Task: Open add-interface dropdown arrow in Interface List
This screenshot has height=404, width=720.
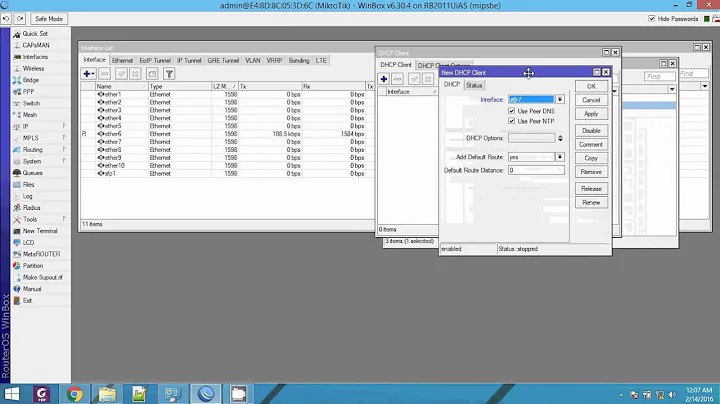Action: (93, 74)
